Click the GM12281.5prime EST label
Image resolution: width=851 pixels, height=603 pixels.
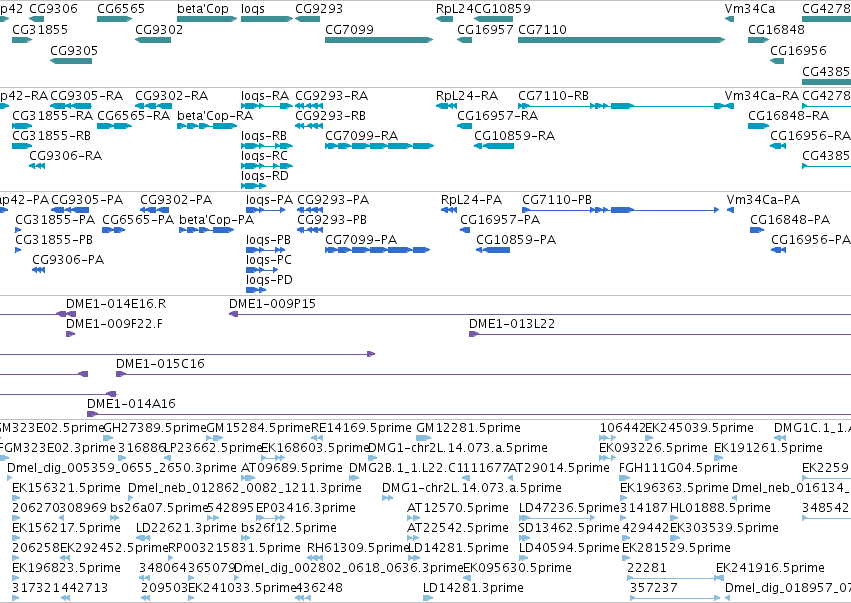click(468, 428)
